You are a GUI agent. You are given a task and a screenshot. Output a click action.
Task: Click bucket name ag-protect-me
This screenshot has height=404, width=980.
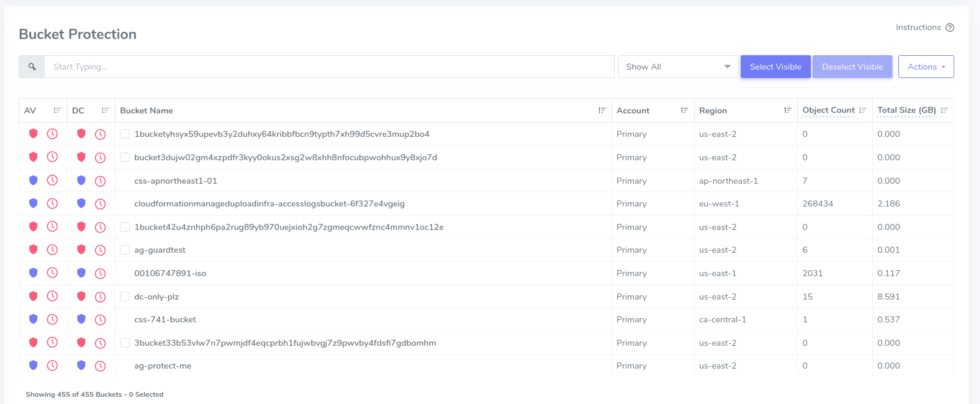(x=163, y=366)
